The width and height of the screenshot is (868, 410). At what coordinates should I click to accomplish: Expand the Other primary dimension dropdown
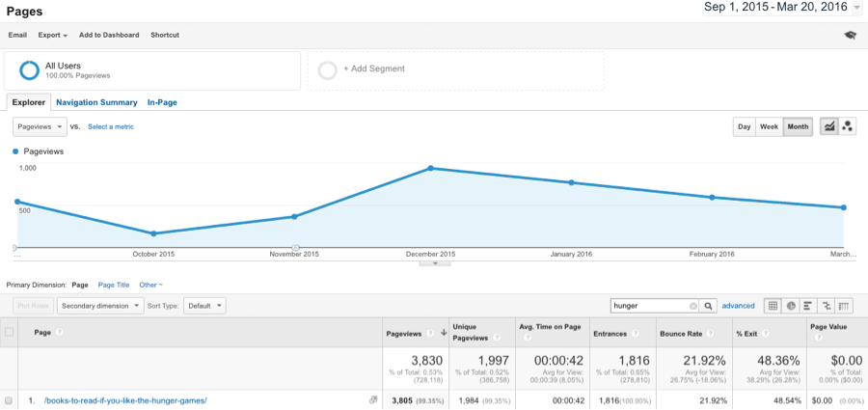click(x=151, y=285)
